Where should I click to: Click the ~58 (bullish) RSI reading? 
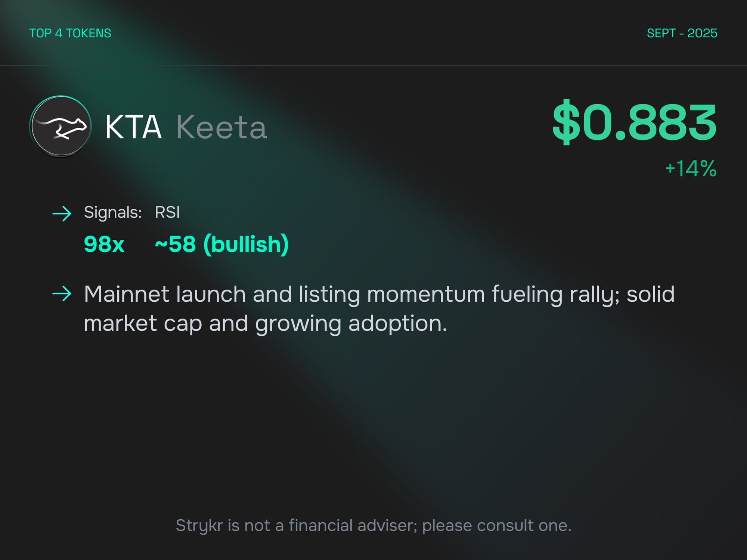[x=222, y=244]
